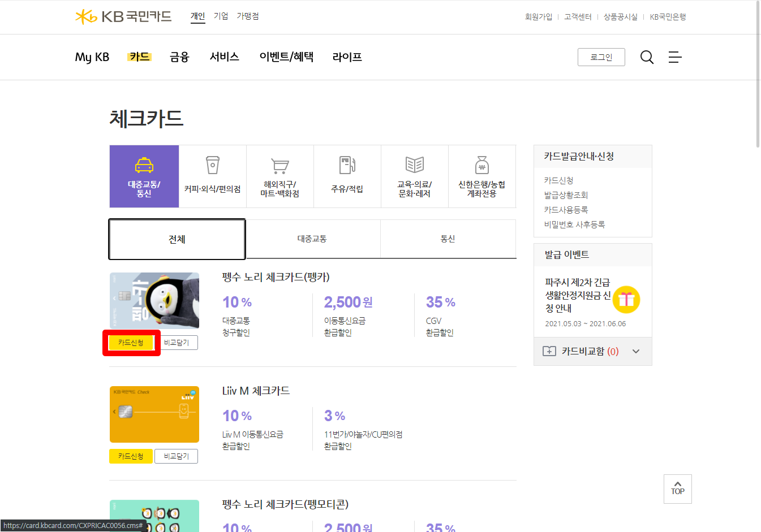This screenshot has width=761, height=532.
Task: Expand the 카드비교함 chevron
Action: [636, 351]
